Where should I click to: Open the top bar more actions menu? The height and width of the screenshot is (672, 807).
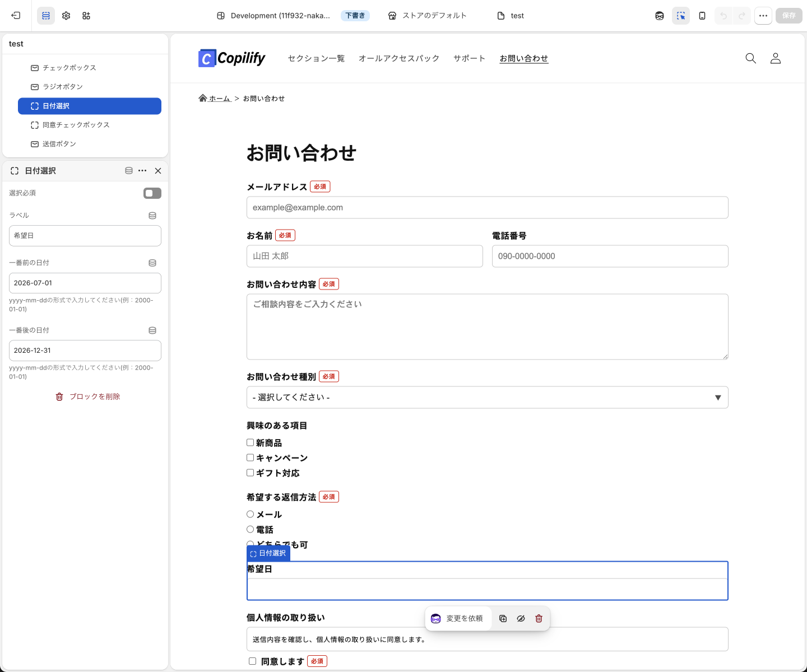[x=763, y=16]
